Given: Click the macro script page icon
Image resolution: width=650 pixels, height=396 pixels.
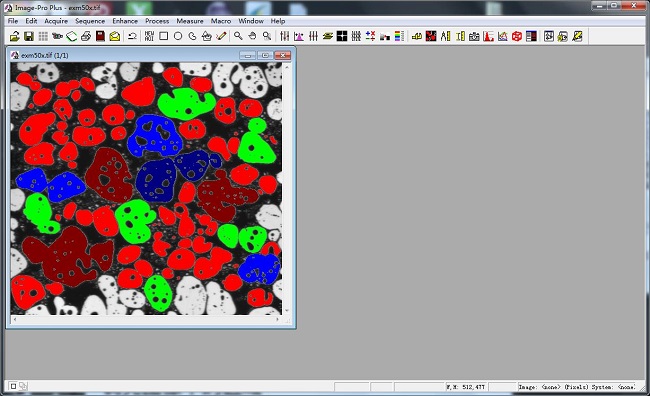Looking at the screenshot, I should pyautogui.click(x=549, y=36).
